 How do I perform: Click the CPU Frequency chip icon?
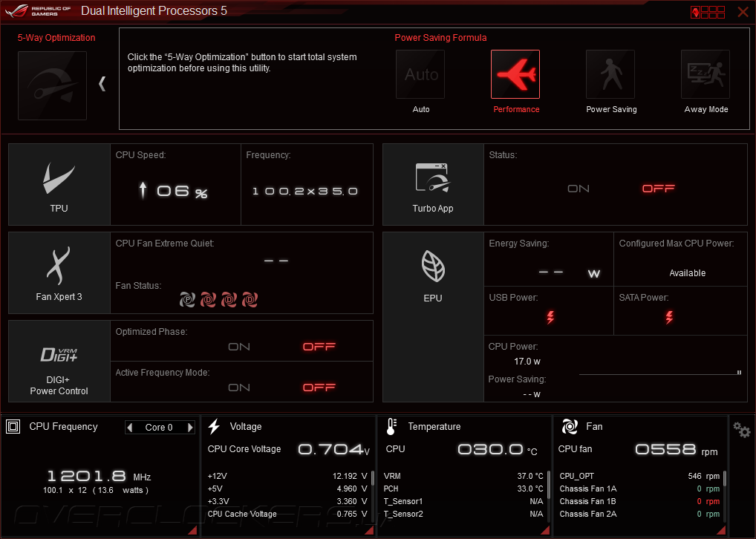(x=13, y=427)
